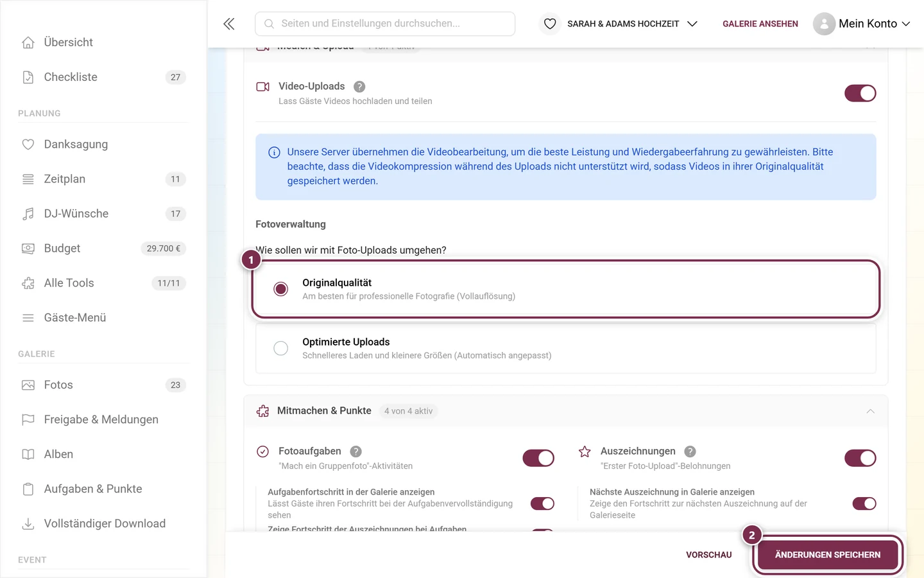Collapse sidebar with double chevron icon
This screenshot has width=924, height=578.
pos(229,24)
